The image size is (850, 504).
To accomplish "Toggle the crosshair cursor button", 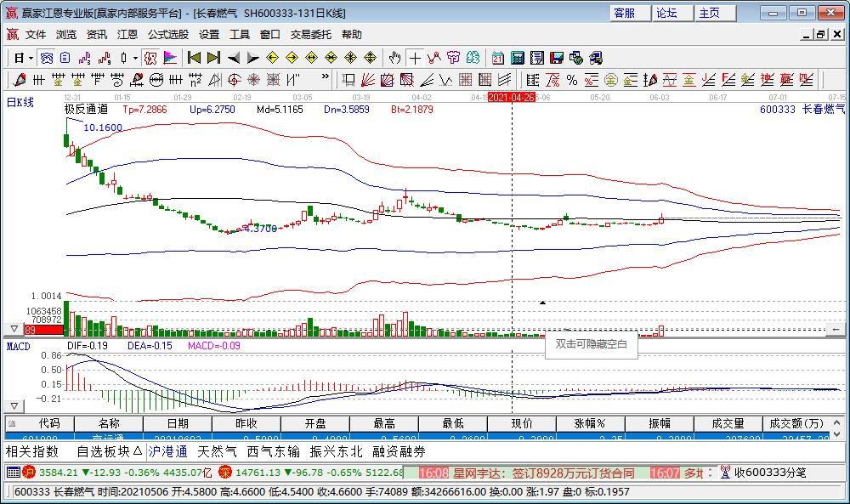I will 416,58.
